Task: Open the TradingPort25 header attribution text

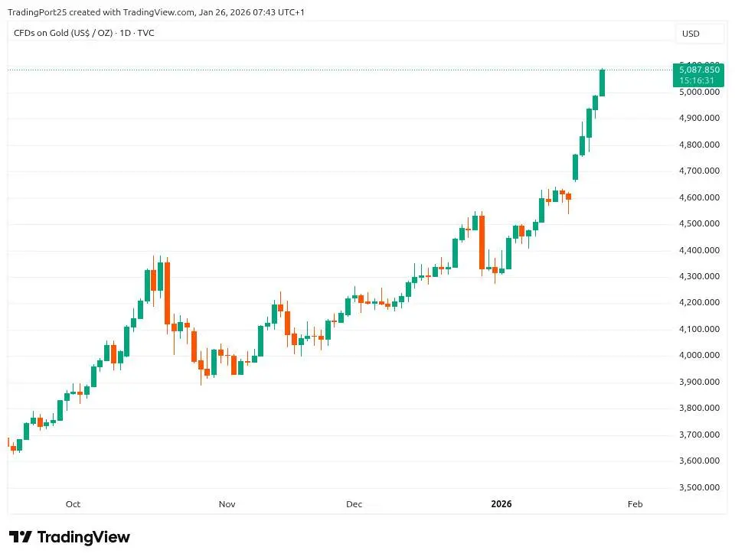Action: click(155, 11)
